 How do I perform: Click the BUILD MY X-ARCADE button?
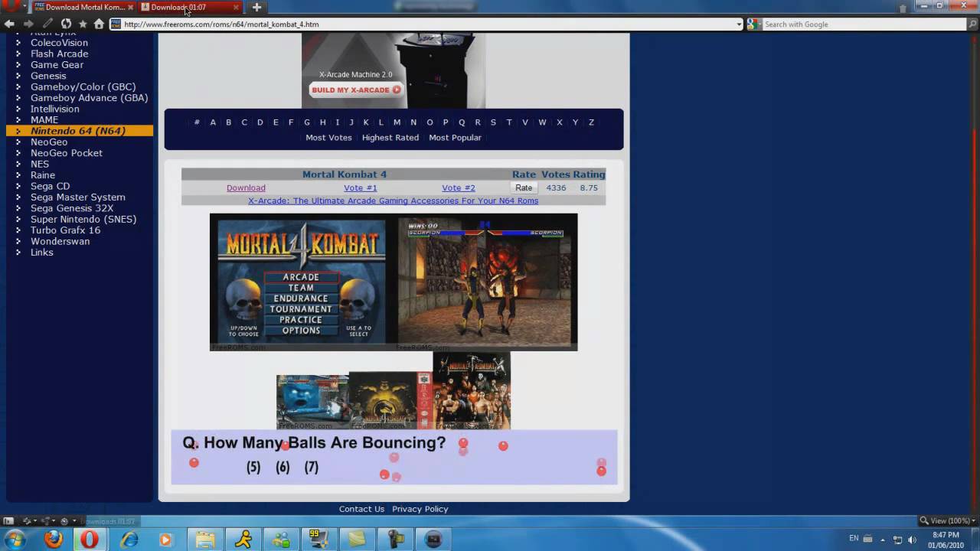pyautogui.click(x=356, y=90)
